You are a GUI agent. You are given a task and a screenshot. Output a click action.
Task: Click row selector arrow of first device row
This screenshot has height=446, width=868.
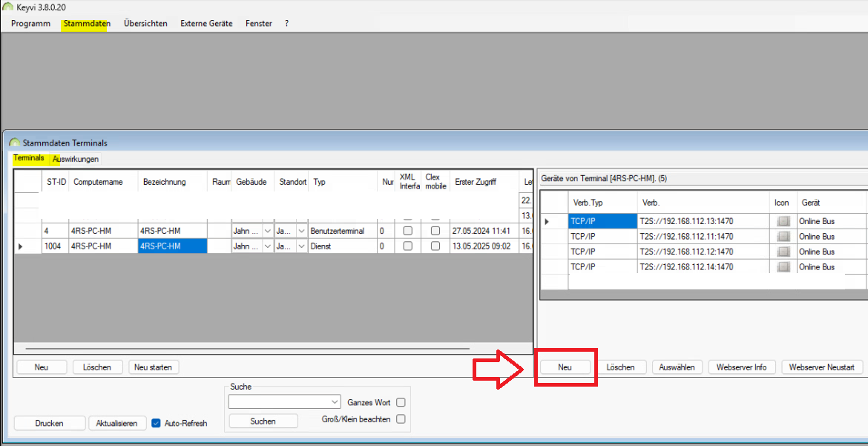point(548,221)
